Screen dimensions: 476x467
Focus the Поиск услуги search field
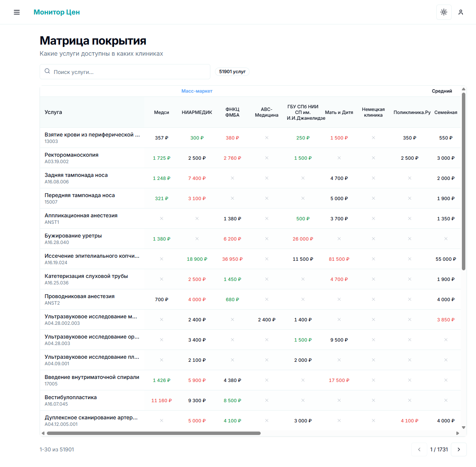point(130,72)
